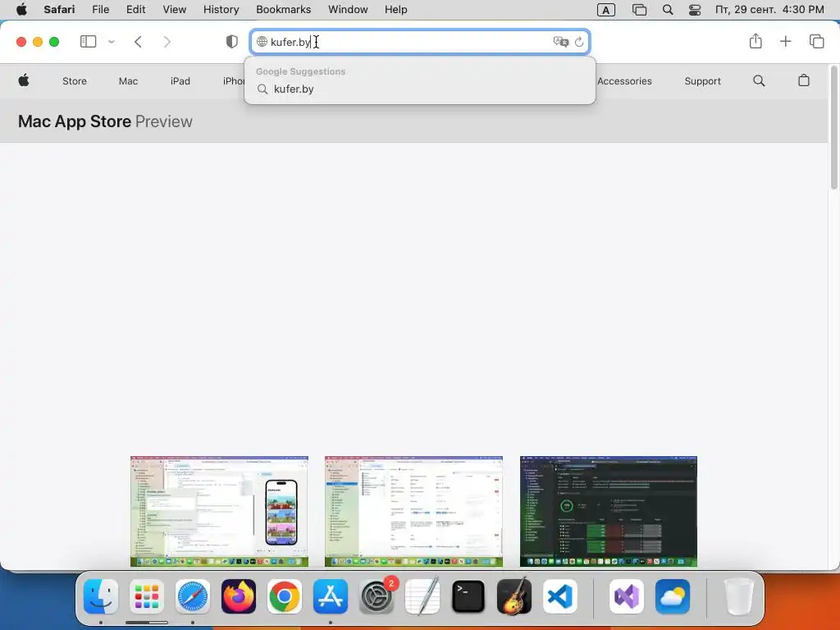Open the Window menu
Screen dimensions: 840x630
tap(348, 10)
